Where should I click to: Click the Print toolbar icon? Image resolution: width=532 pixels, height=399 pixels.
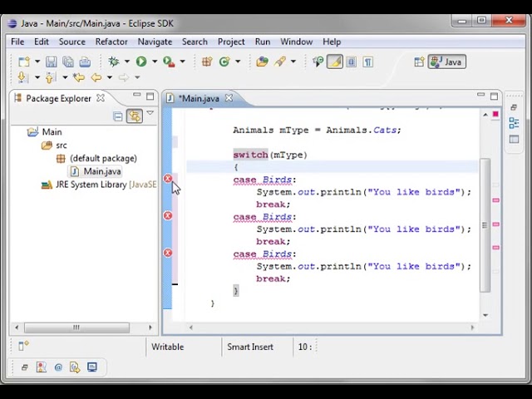(x=85, y=62)
